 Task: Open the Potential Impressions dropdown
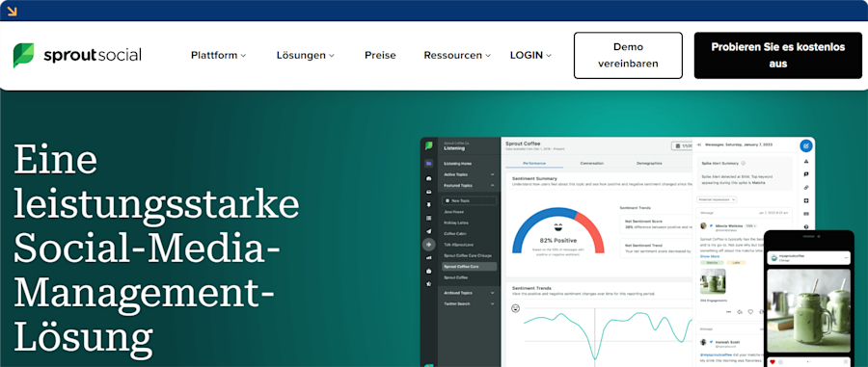[717, 199]
